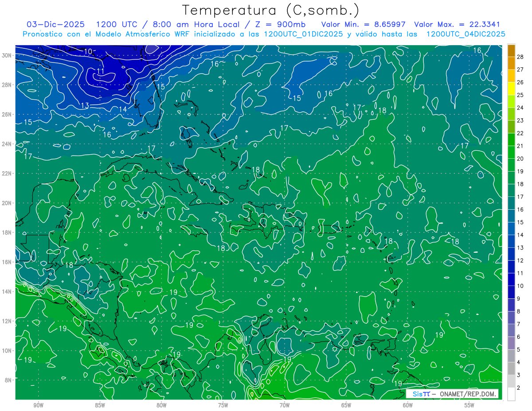
Task: Click the dark blue swatch between legend labels 10 and 11
Action: pyautogui.click(x=511, y=280)
